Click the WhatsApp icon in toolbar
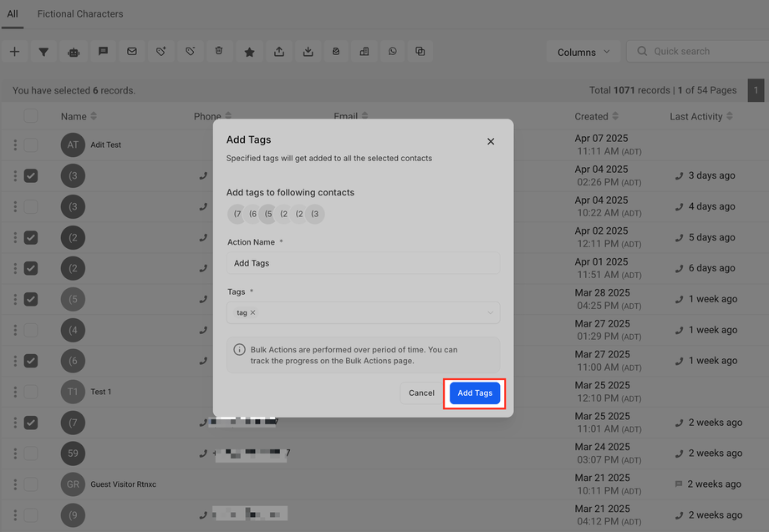Screen dimensions: 769x532 pos(392,52)
